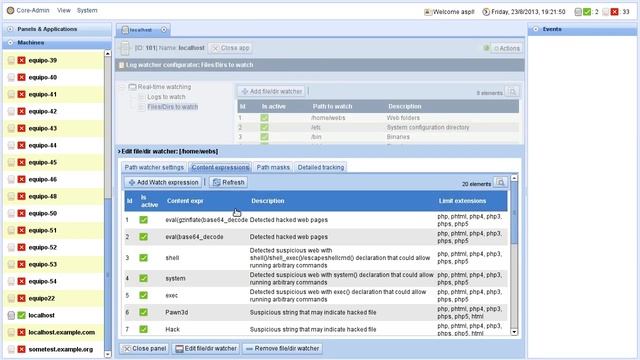Collapse the Real-time watching tree node
Screen dimensions: 640x360
123,87
